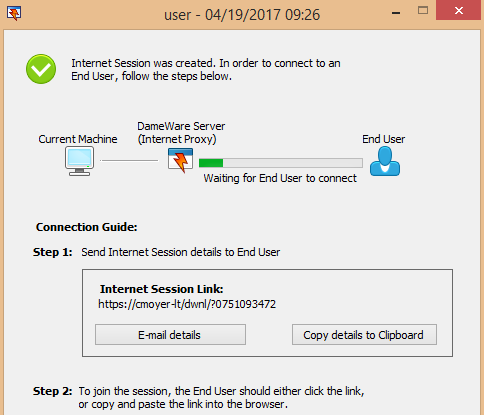Close the Internet Session dialog
The height and width of the screenshot is (415, 484).
[459, 11]
